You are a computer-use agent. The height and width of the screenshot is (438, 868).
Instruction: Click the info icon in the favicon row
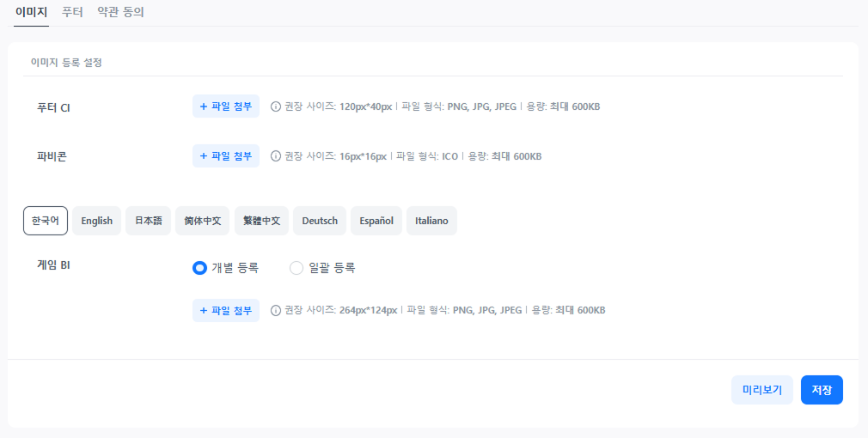[x=276, y=156]
